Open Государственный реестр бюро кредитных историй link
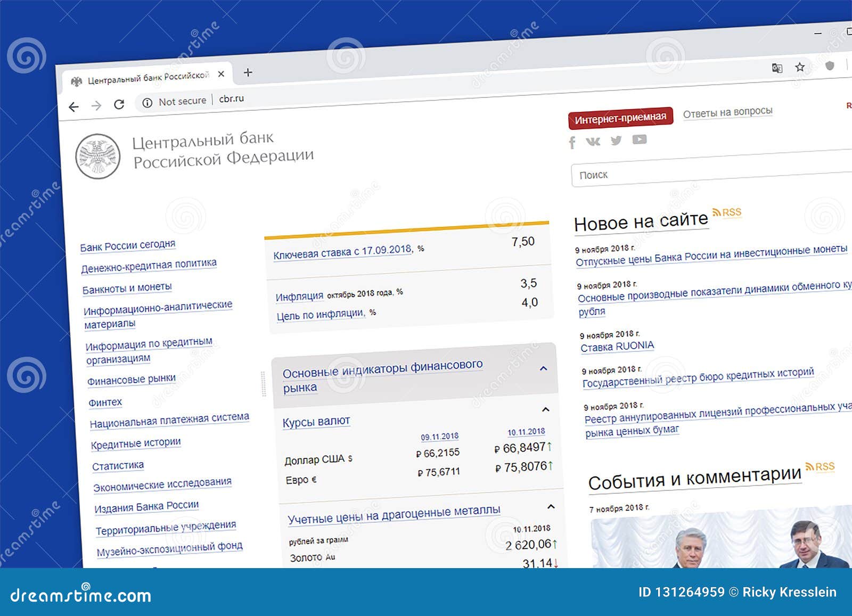Screen dimensions: 852x616 point(698,377)
